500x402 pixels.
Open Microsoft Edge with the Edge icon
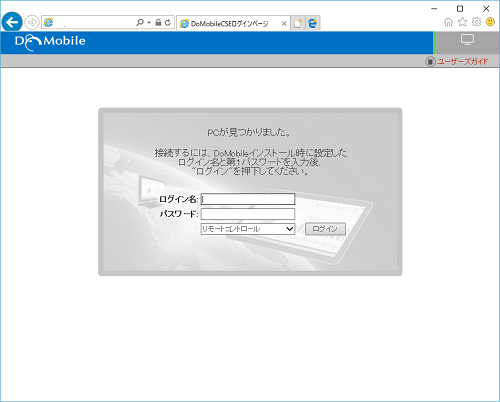tap(312, 23)
